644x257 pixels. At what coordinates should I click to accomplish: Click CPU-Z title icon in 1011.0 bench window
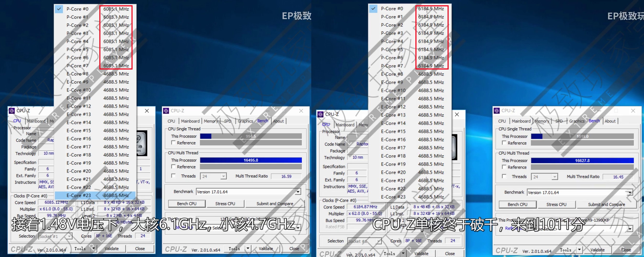coord(497,111)
